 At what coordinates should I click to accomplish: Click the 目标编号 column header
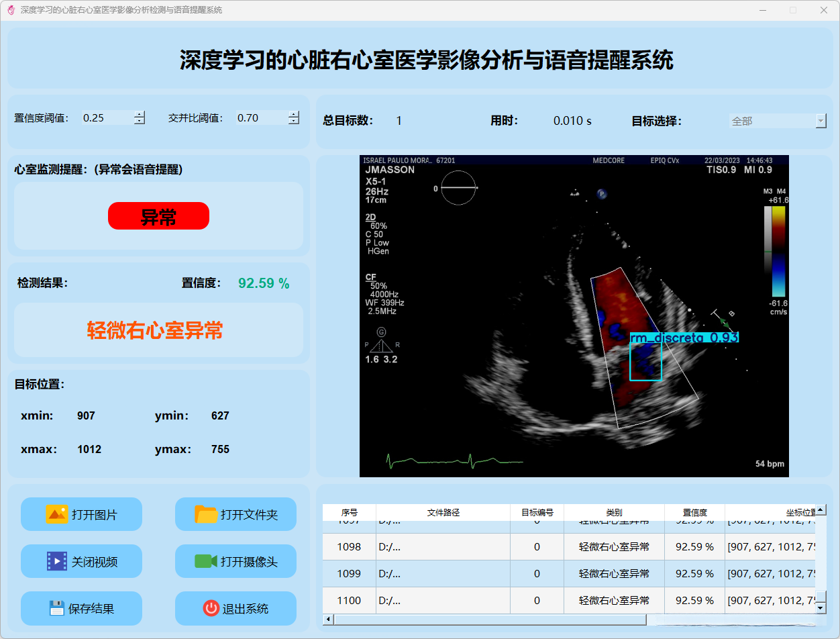pos(537,512)
